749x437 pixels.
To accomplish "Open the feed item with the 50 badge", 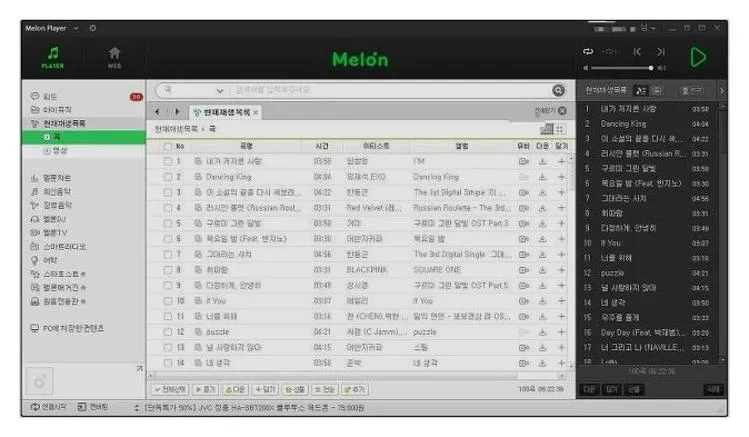I will (84, 96).
